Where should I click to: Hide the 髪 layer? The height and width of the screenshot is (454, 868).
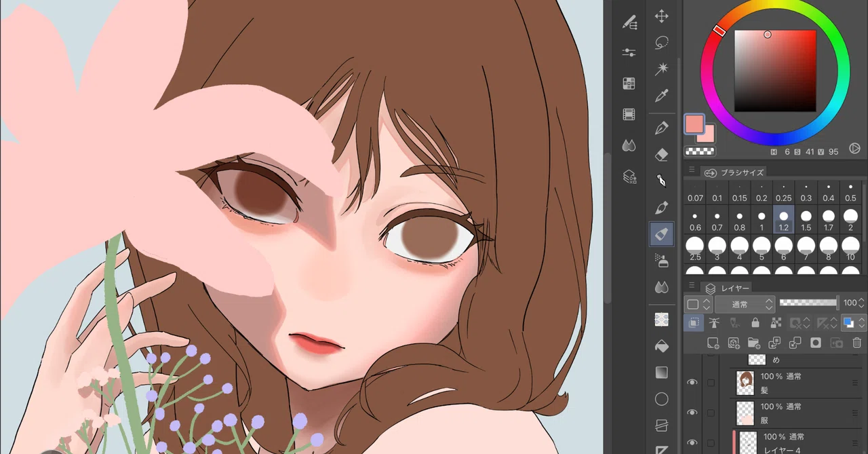[x=692, y=383]
